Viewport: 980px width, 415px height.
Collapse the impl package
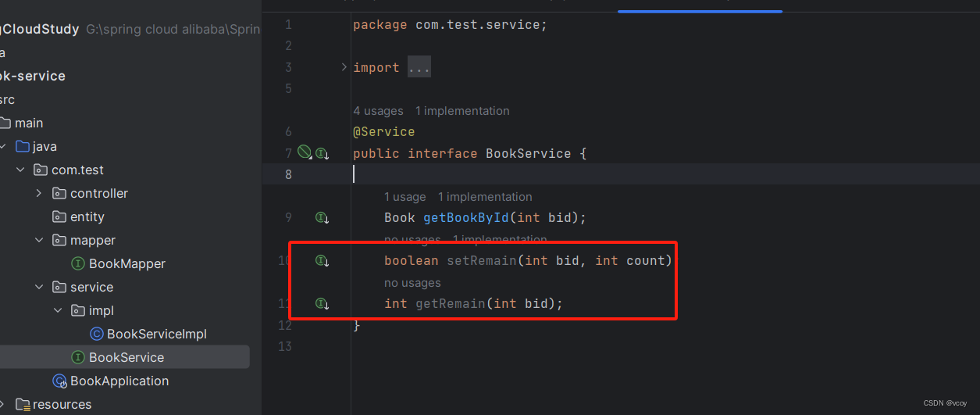[x=58, y=311]
